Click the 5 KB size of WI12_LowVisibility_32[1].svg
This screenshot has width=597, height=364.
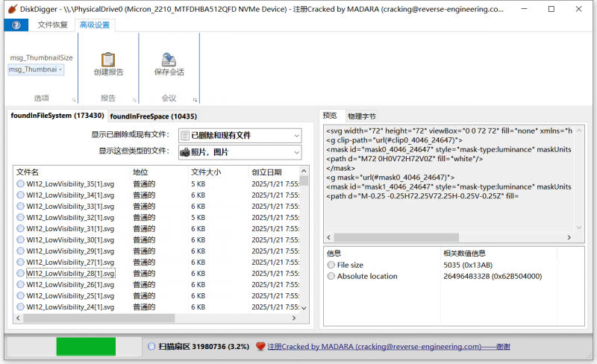(198, 217)
